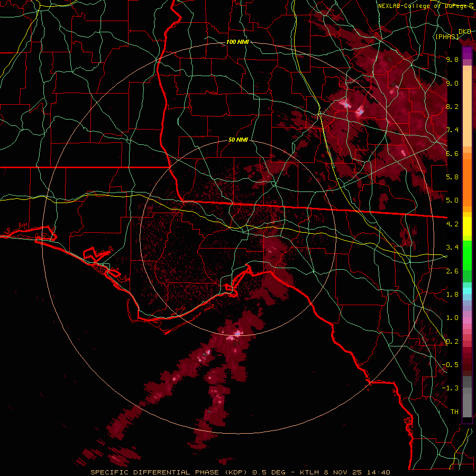This screenshot has width=476, height=476.
Task: Click the 6.6 value on the color scale
Action: pyautogui.click(x=452, y=153)
